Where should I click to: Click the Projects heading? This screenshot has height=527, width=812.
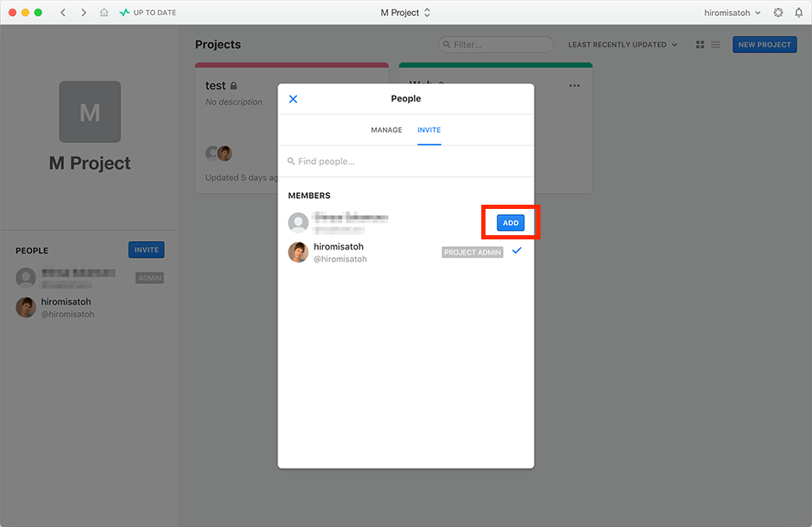point(218,45)
